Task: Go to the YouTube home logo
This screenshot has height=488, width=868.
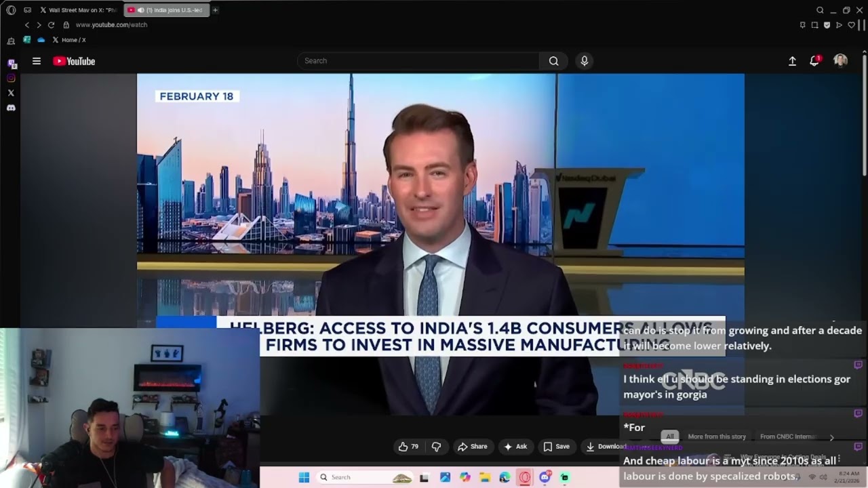Action: coord(74,61)
